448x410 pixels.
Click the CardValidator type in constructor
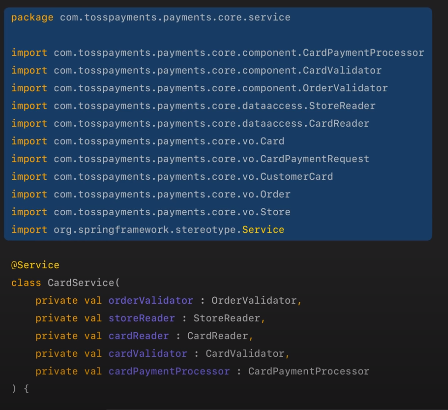point(245,353)
